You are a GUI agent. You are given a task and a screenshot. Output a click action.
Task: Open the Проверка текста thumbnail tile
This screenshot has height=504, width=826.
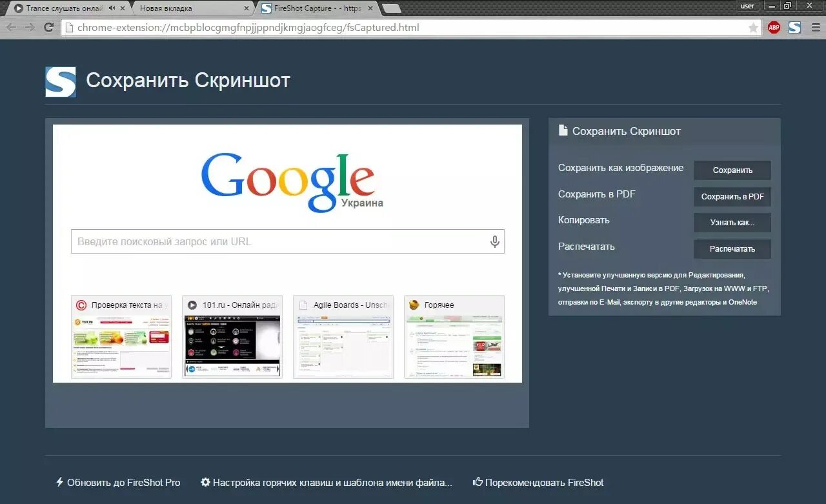coord(121,337)
